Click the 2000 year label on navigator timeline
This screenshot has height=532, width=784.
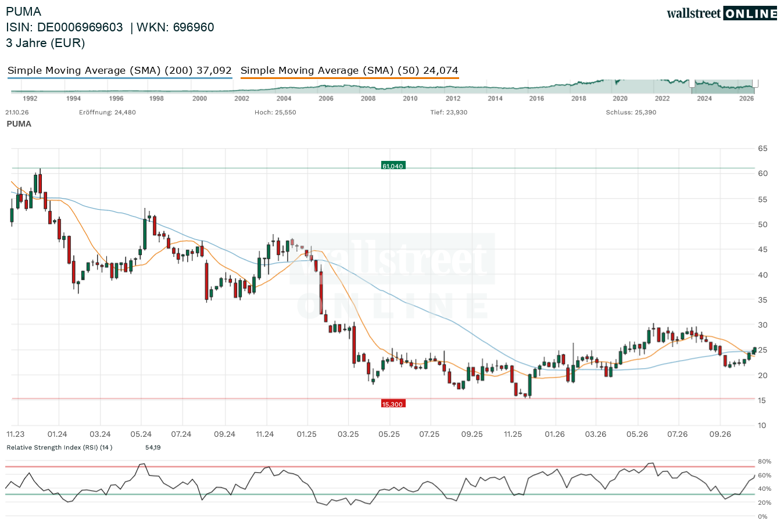(199, 99)
